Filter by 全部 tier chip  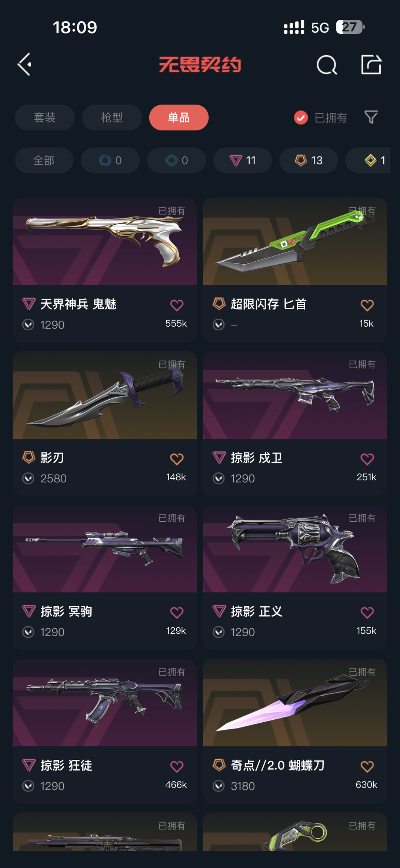[44, 160]
